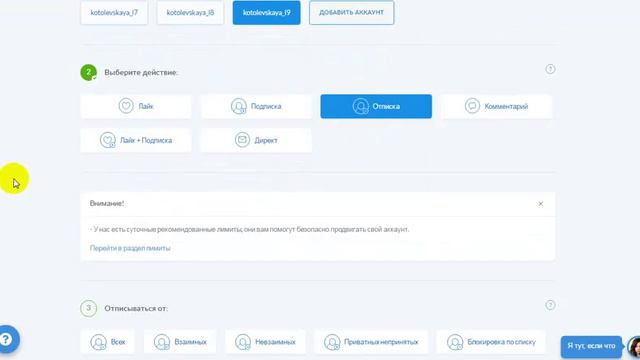Choose the Комментарий action

click(496, 106)
